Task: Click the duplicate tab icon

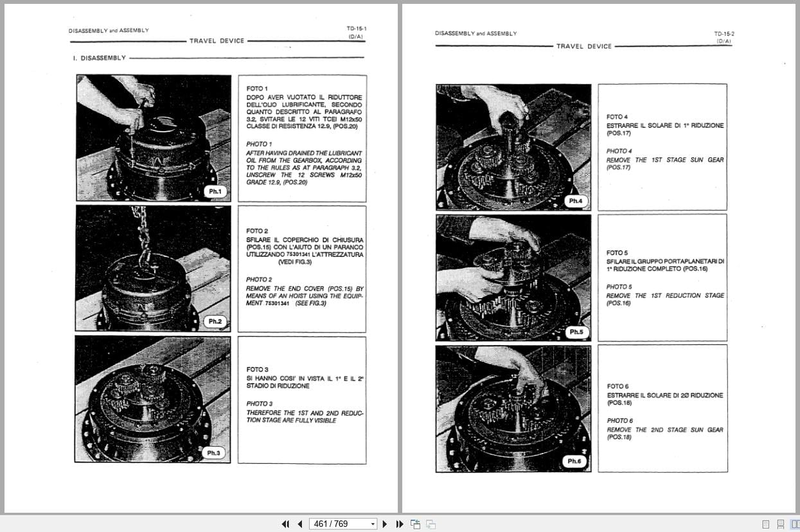Action: 430,524
